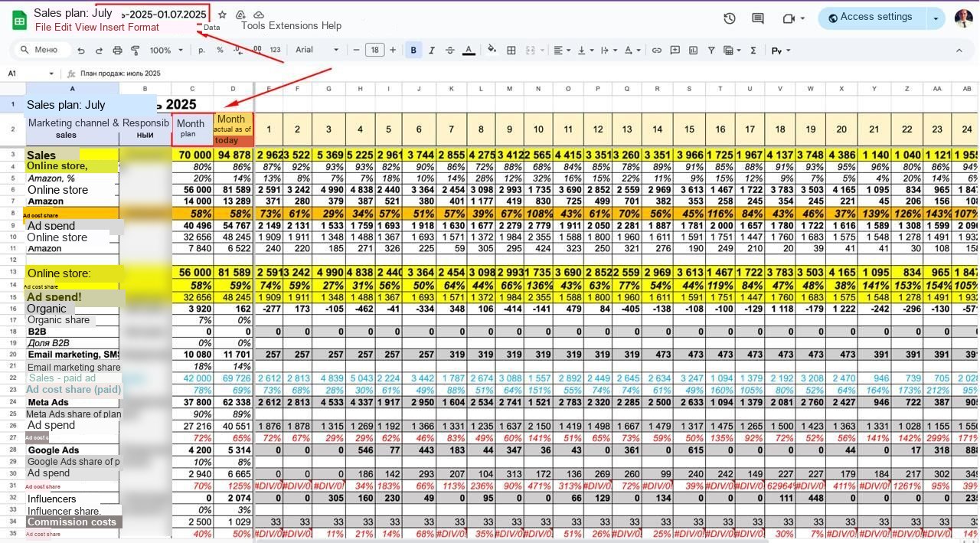The height and width of the screenshot is (543, 980).
Task: Select the 'Meta Ads' row label
Action: click(72, 402)
